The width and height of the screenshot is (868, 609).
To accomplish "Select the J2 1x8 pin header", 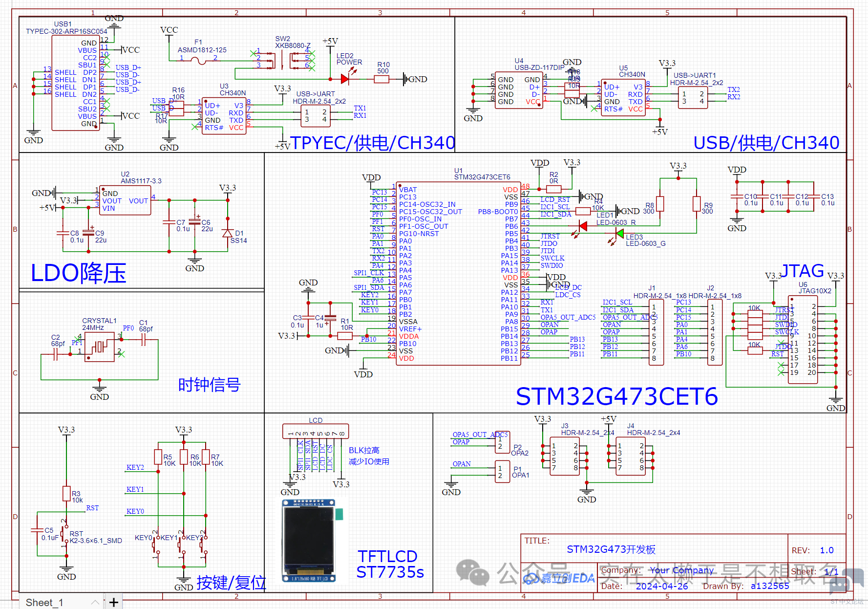I will tap(715, 331).
